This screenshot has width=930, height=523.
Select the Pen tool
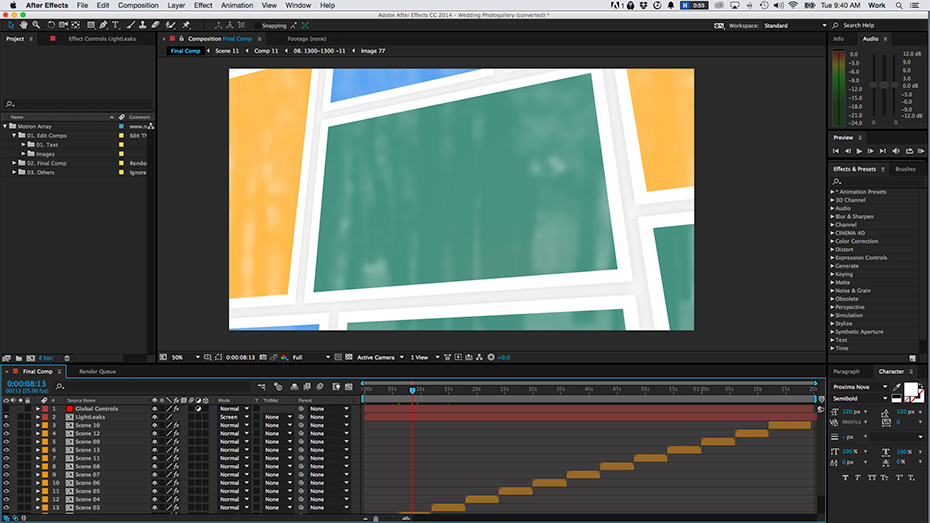104,25
